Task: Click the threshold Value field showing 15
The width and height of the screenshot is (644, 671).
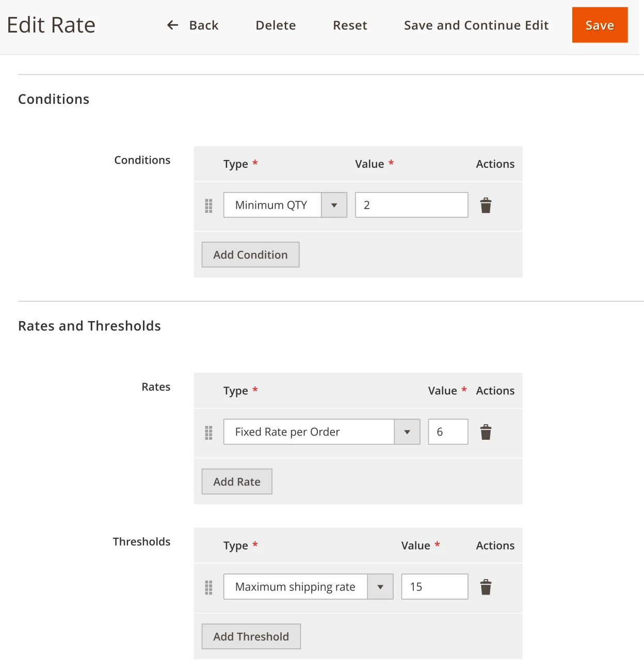Action: click(x=434, y=587)
